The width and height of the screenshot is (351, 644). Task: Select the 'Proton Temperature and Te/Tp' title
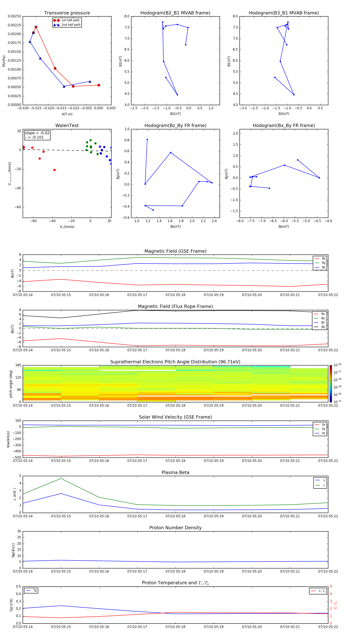click(175, 583)
